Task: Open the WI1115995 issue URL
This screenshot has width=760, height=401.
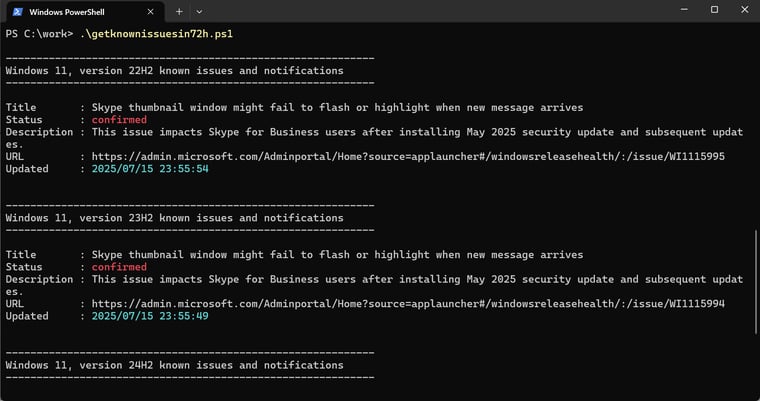Action: (x=408, y=157)
